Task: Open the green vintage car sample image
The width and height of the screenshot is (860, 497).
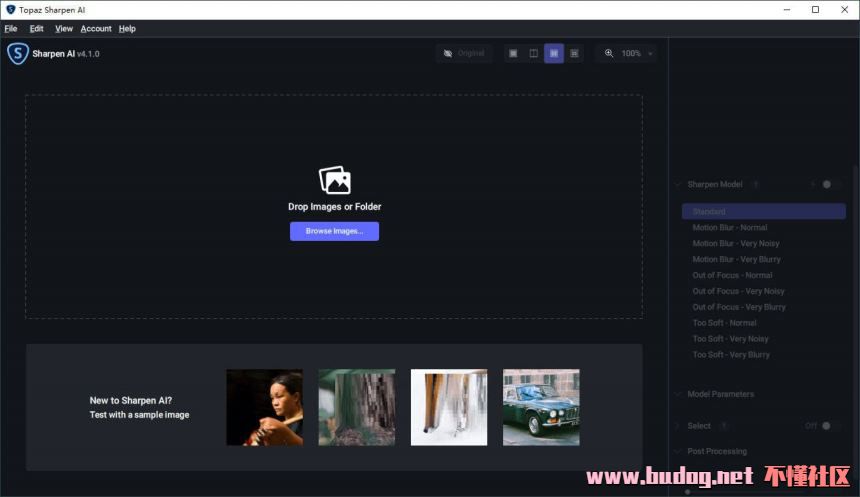Action: pyautogui.click(x=540, y=407)
